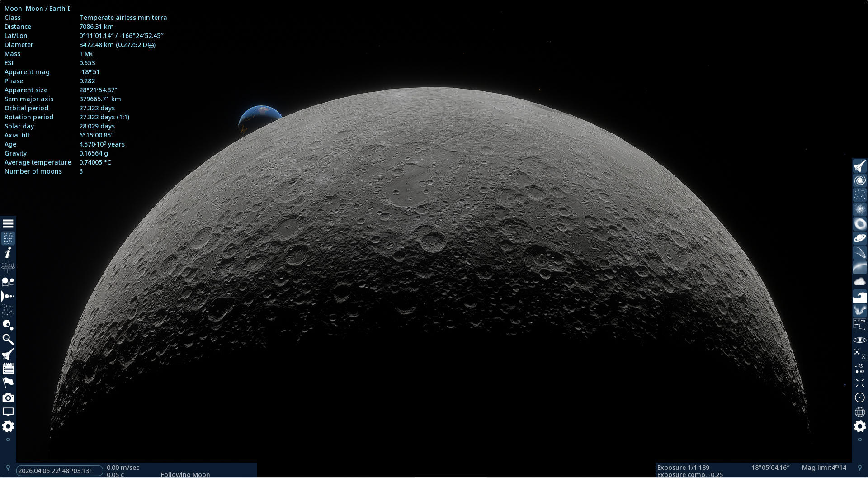Click the solar day value "28.029 days"
Screen dimensions: 868x478
tap(97, 126)
